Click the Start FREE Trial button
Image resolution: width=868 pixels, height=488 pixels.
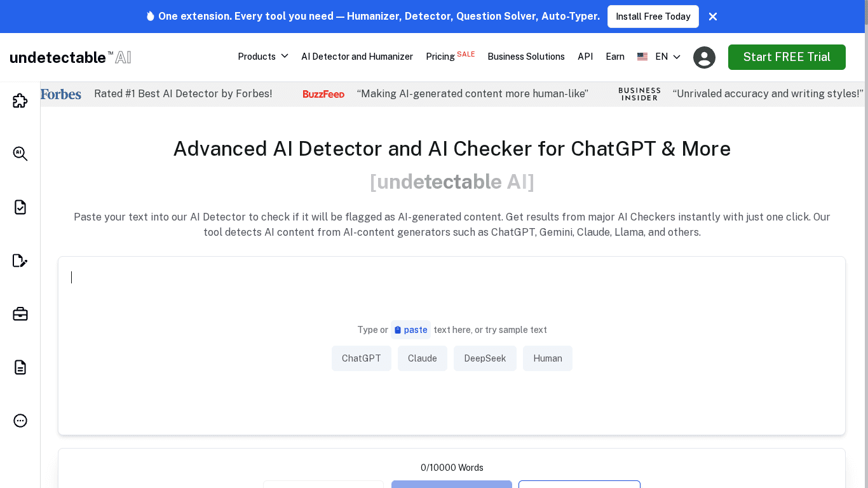[x=787, y=57]
